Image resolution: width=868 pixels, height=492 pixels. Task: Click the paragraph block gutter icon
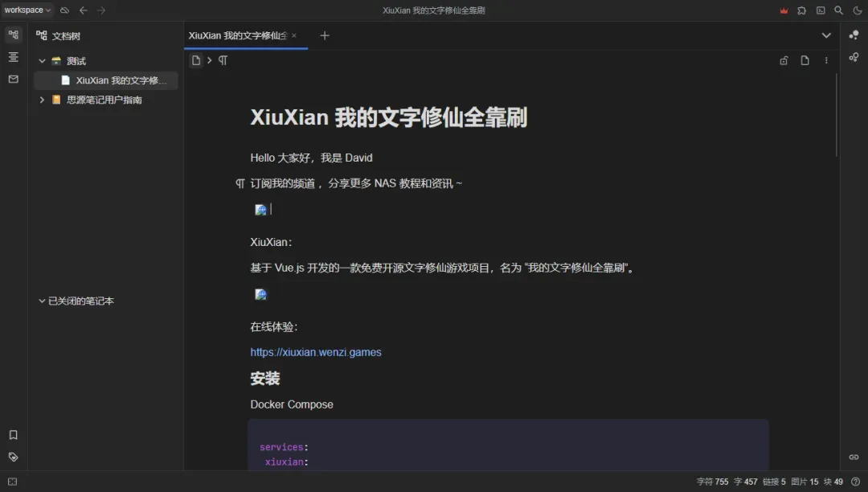(x=240, y=183)
